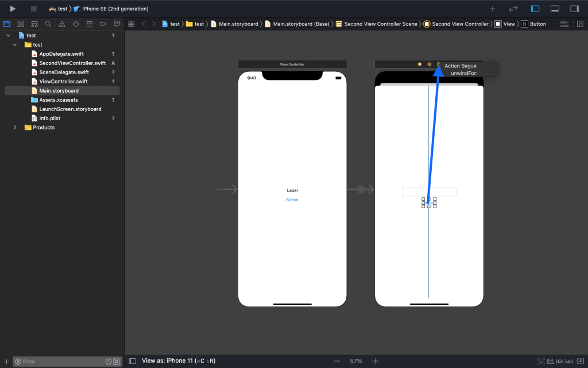Choose unwindFor: action segue
This screenshot has height=368, width=588.
[464, 73]
